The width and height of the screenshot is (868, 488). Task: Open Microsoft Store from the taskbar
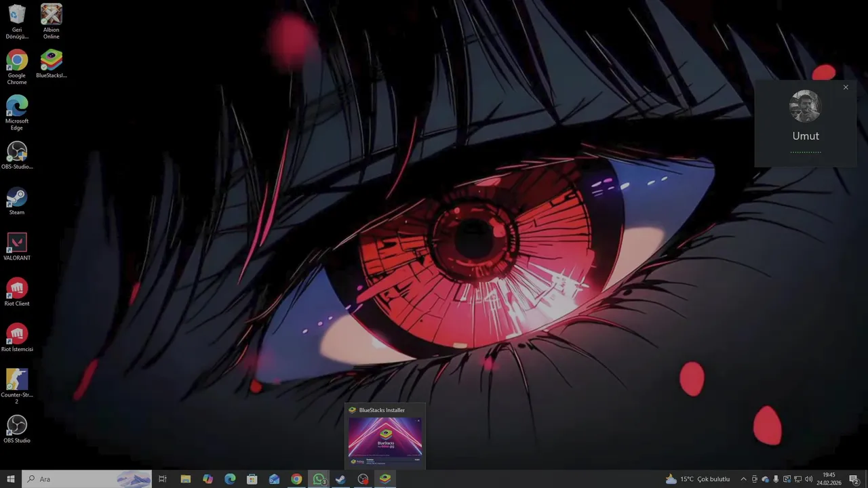[x=252, y=479]
